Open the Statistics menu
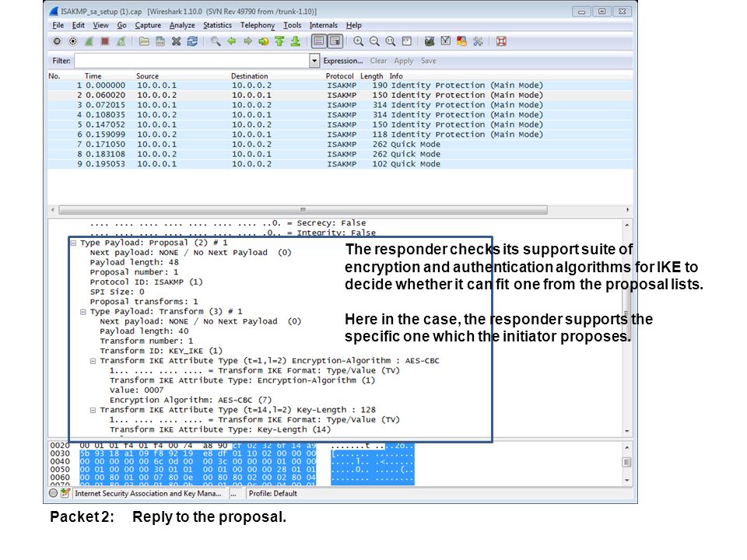The image size is (747, 560). [217, 25]
